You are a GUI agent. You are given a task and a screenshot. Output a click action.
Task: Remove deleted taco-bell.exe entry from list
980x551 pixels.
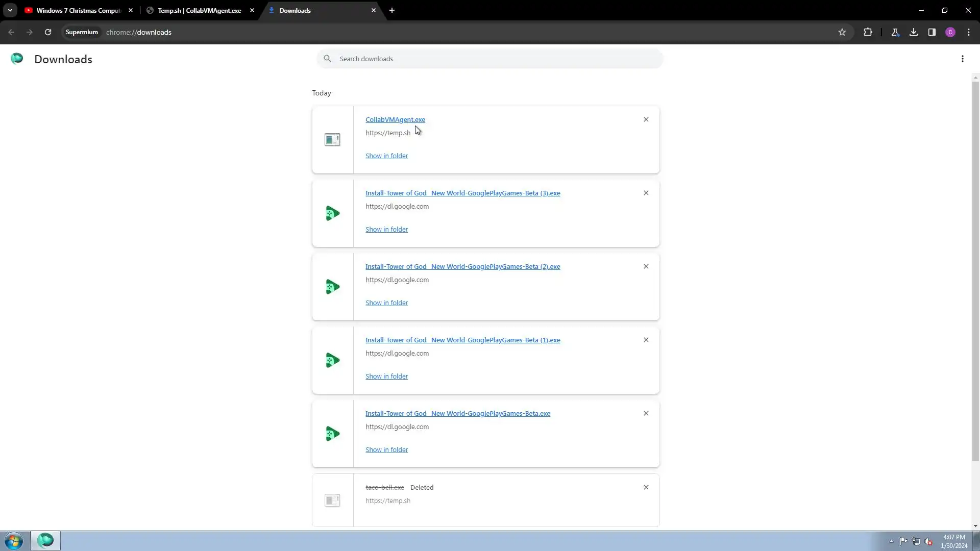[646, 487]
